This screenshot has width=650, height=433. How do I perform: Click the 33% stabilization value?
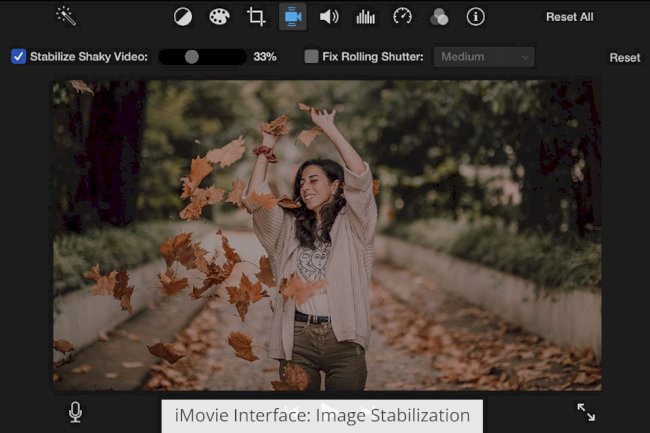tap(265, 57)
